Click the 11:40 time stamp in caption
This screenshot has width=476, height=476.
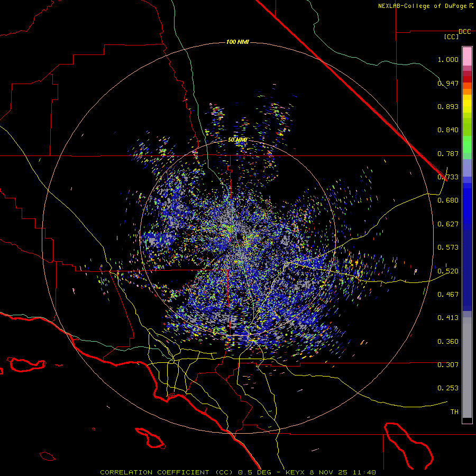(x=364, y=472)
